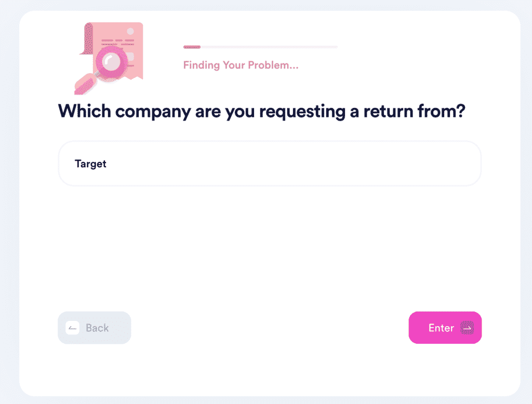Go back with the Back button

pos(94,328)
